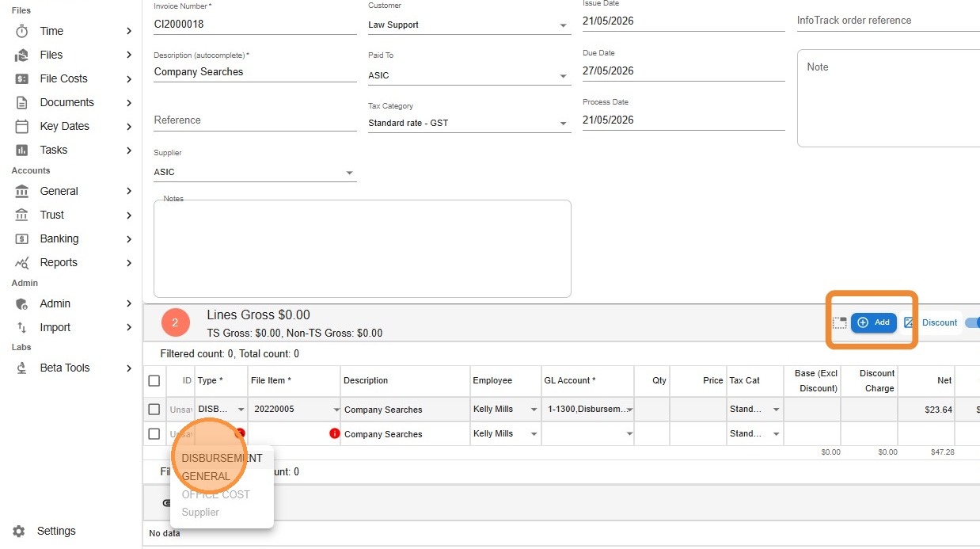
Task: Click first row Description cell Company Searches
Action: (x=405, y=410)
